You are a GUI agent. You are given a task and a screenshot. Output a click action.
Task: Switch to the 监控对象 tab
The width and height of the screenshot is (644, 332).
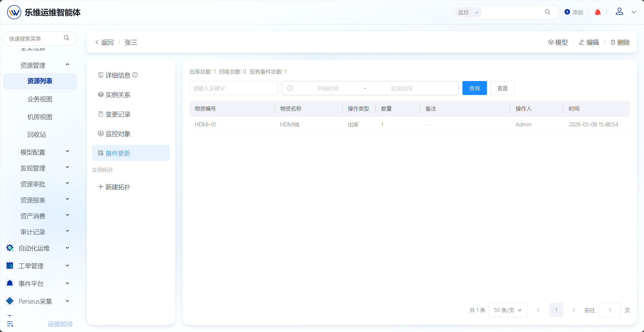tap(131, 133)
